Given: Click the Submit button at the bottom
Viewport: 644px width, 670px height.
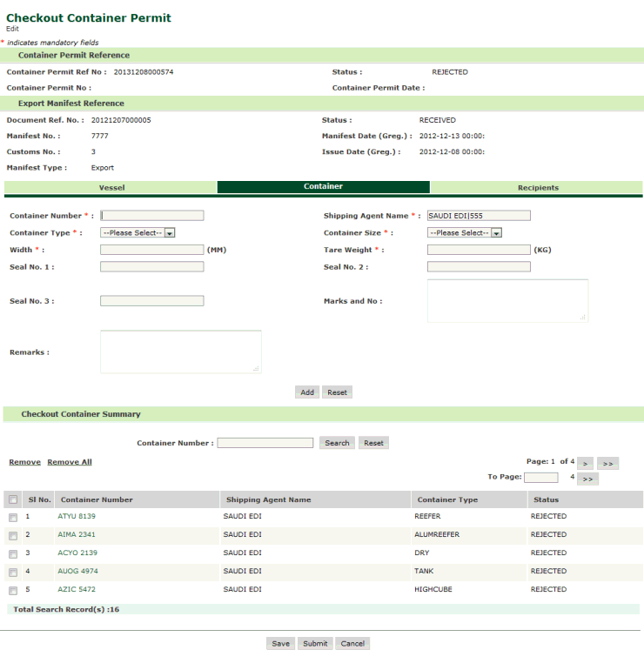Looking at the screenshot, I should [x=314, y=644].
